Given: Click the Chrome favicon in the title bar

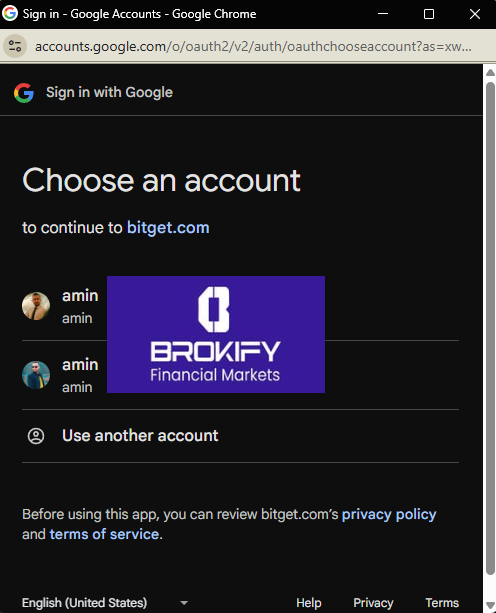Looking at the screenshot, I should [10, 13].
